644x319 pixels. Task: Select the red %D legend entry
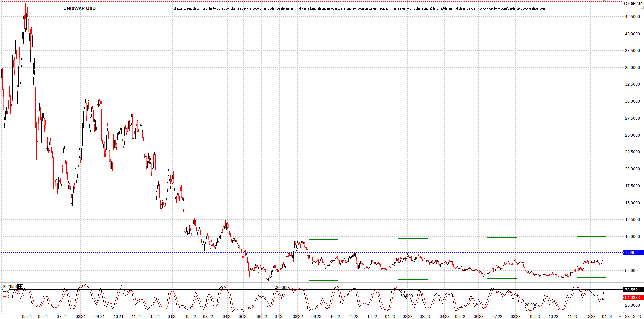tap(6, 297)
